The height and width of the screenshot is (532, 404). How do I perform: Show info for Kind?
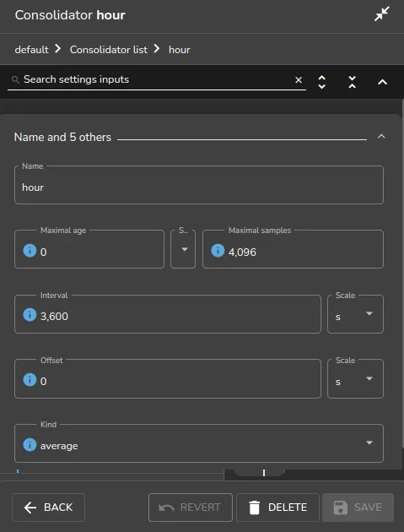(x=30, y=444)
